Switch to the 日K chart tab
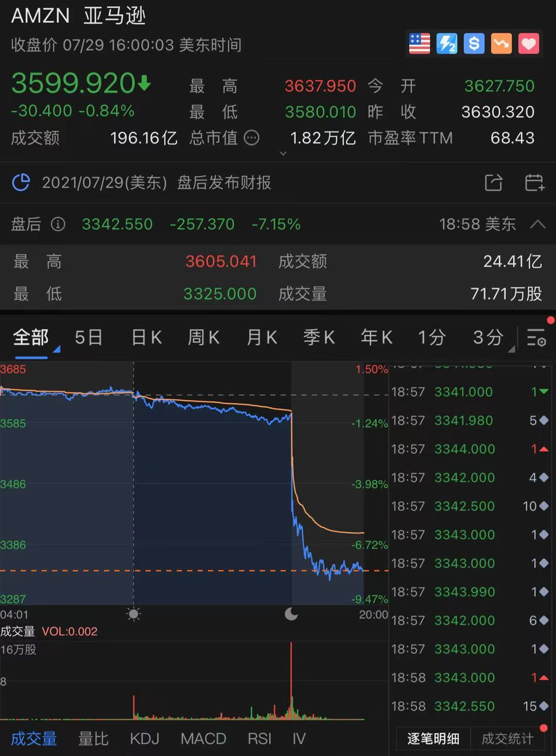 click(147, 338)
